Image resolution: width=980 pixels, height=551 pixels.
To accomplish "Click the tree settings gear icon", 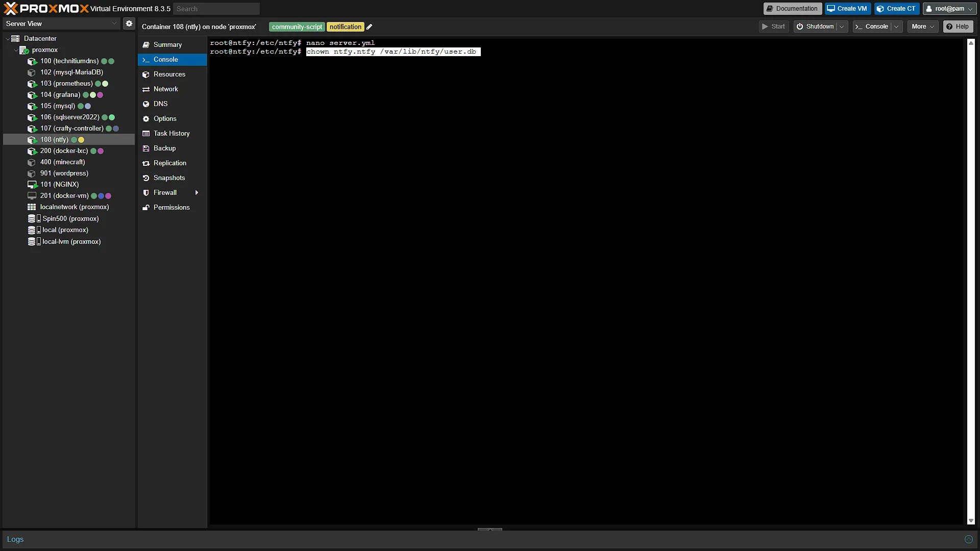I will point(129,23).
